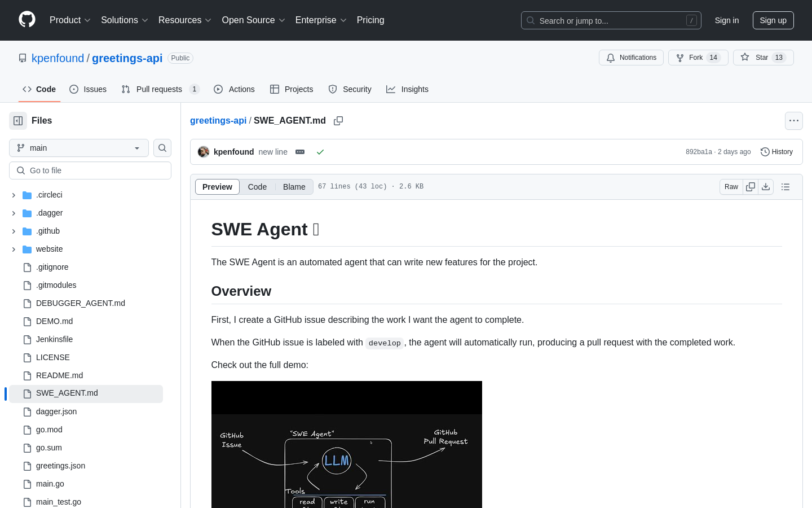Open the DEMO.md file
The width and height of the screenshot is (812, 508).
tap(54, 321)
